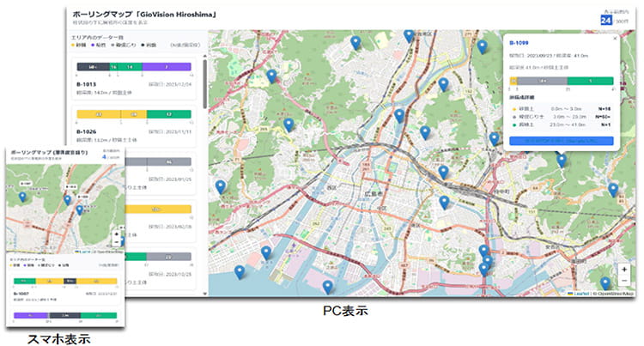This screenshot has width=644, height=346.
Task: Click the rightmost marker on the smartphone map
Action: 122,240
